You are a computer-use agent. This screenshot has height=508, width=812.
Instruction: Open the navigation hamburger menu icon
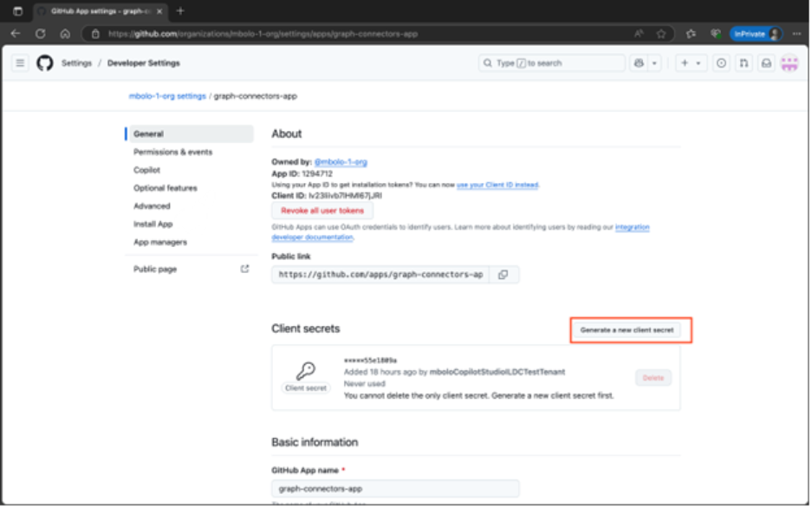click(x=18, y=62)
